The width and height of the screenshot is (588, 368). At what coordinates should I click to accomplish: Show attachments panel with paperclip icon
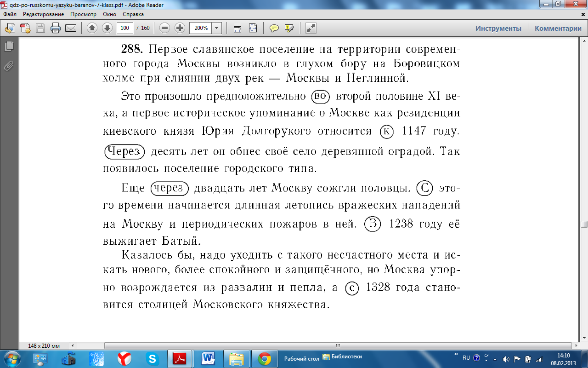tap(9, 66)
